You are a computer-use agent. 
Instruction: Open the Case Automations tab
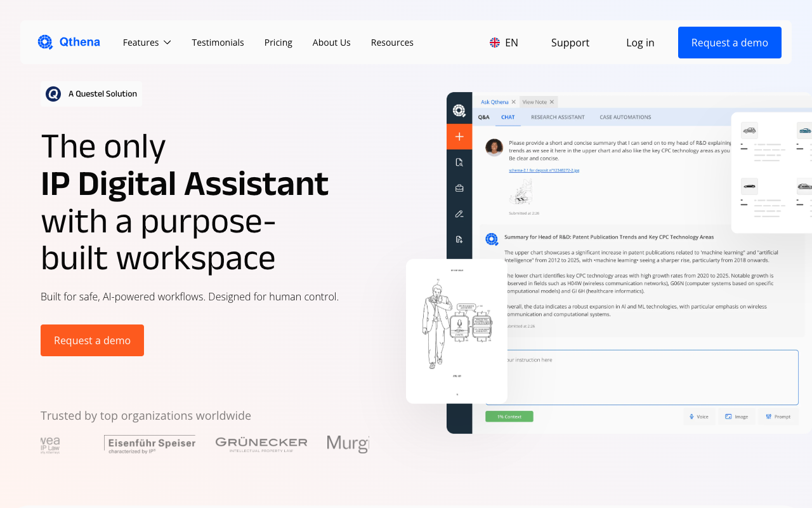coord(625,117)
